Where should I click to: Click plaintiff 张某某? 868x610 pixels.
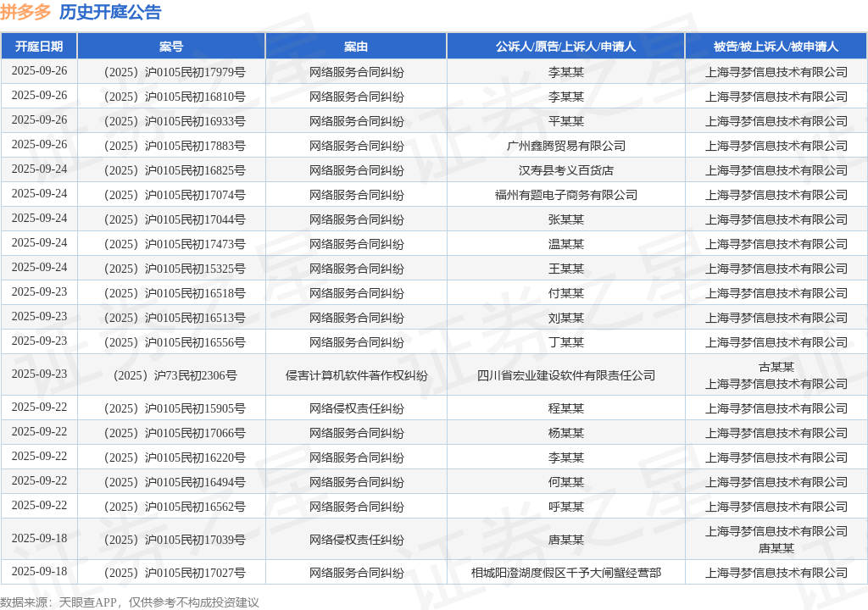[565, 219]
